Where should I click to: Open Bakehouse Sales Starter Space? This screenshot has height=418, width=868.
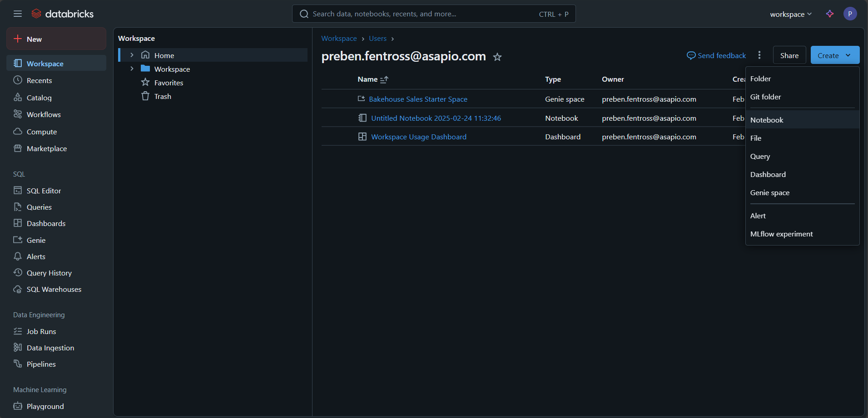[418, 99]
